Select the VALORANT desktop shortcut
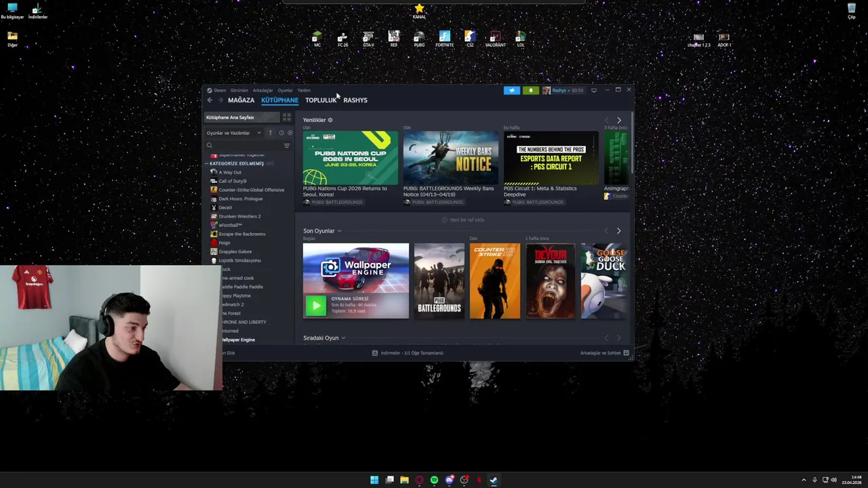Image resolution: width=868 pixels, height=488 pixels. (x=495, y=38)
